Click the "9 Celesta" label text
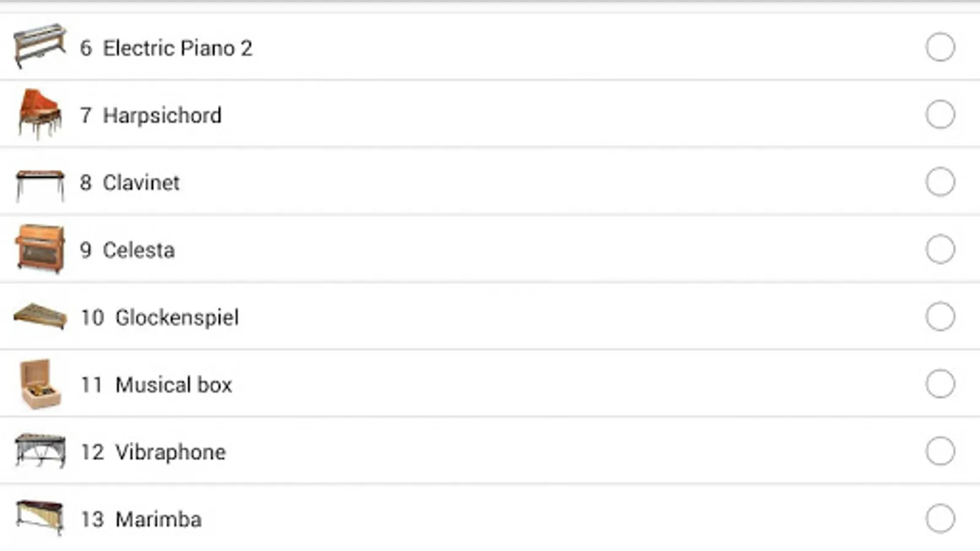Screen dimensions: 980x551 point(127,250)
